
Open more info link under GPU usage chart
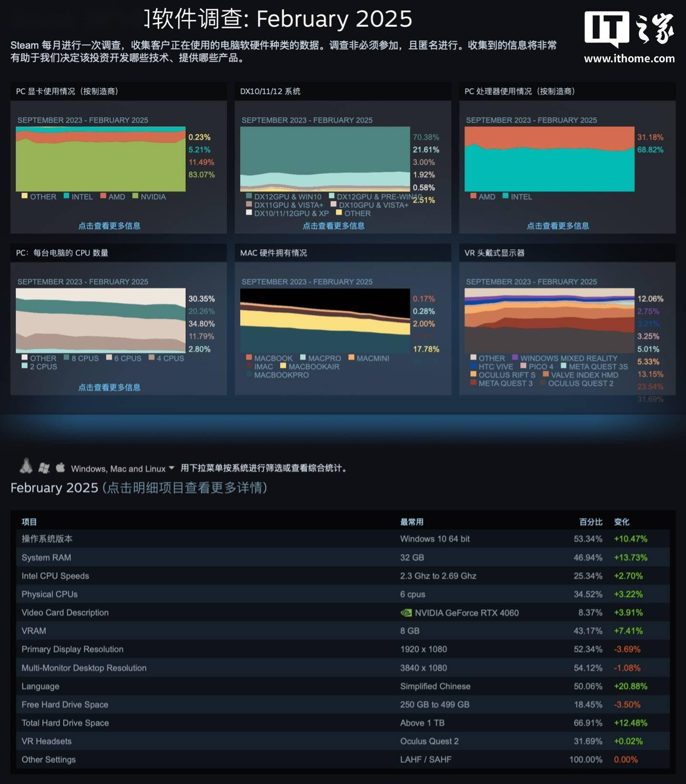[109, 226]
